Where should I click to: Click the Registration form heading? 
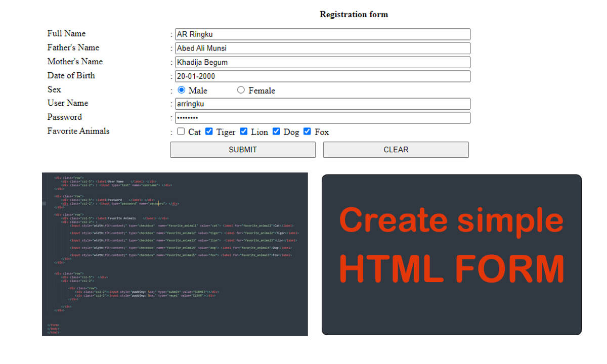point(354,14)
